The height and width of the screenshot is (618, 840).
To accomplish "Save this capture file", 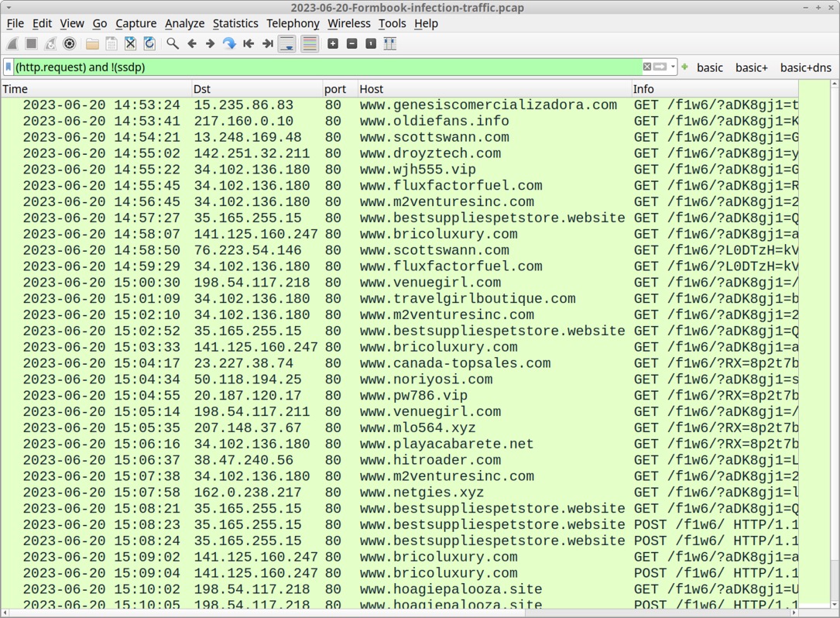I will [111, 44].
